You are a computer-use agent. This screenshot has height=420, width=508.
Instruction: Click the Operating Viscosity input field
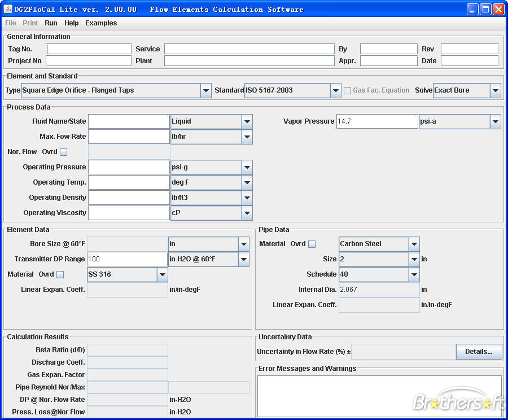tap(129, 213)
